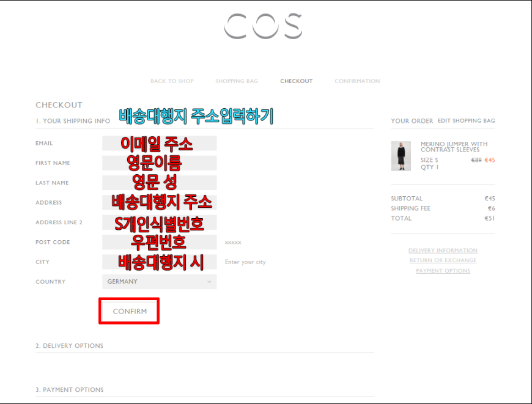Expand section 2 Delivery Options
The width and height of the screenshot is (532, 404).
tap(70, 346)
